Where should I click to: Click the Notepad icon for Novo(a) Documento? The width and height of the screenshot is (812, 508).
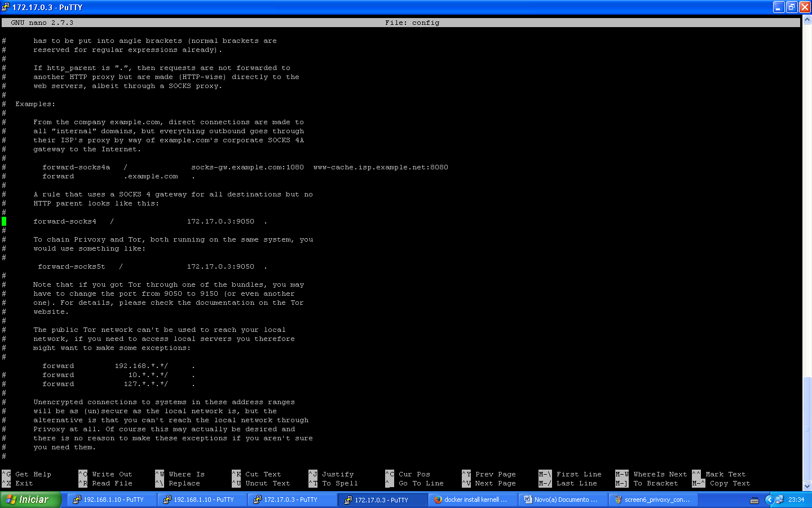(529, 500)
